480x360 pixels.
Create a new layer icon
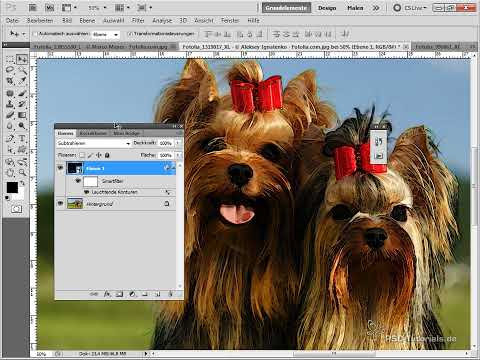158,294
